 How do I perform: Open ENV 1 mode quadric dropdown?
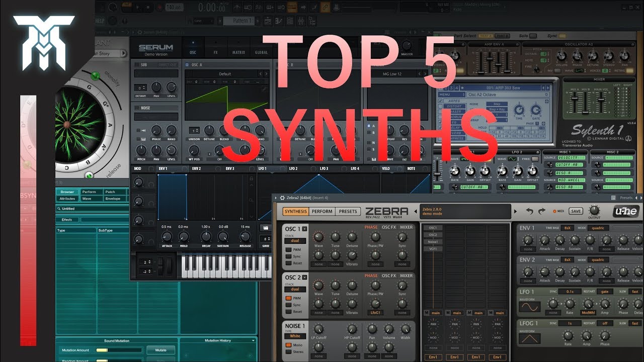pyautogui.click(x=598, y=228)
